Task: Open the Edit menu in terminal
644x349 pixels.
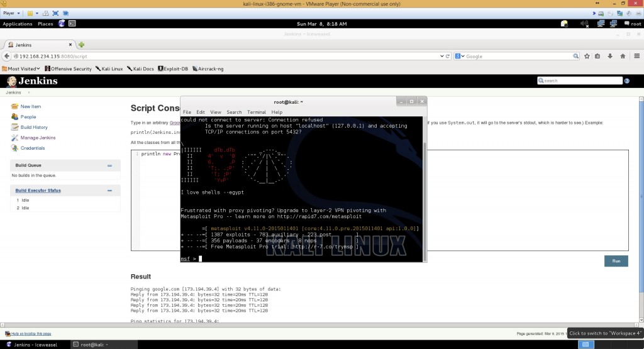Action: (201, 112)
